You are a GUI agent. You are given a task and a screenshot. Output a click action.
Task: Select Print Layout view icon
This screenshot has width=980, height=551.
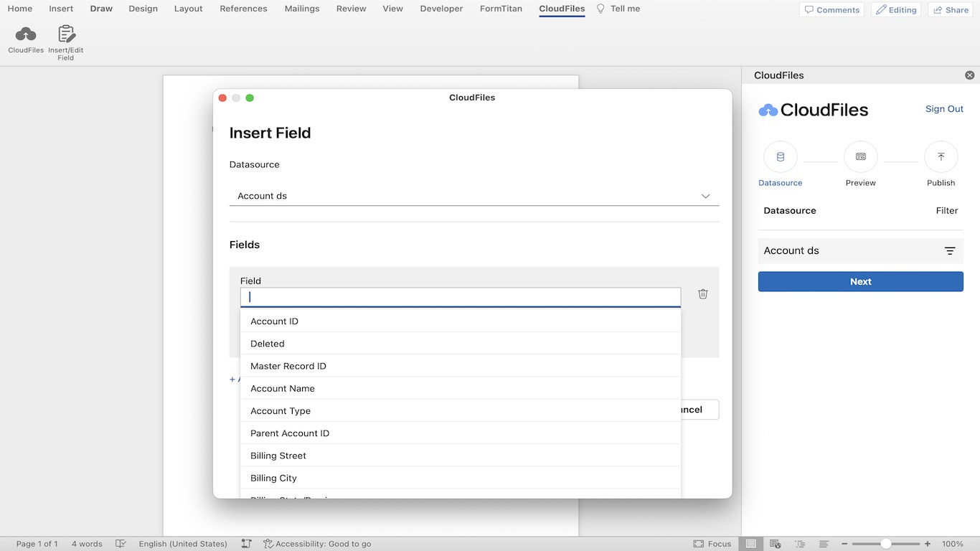[751, 544]
